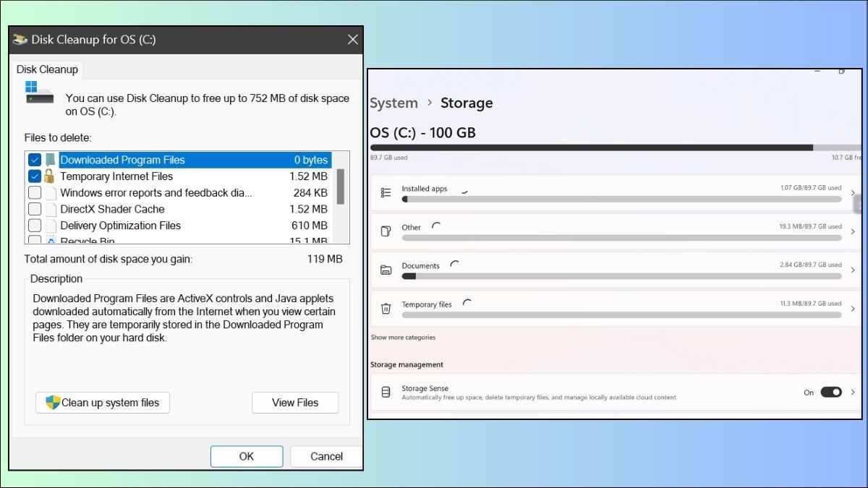This screenshot has height=488, width=868.
Task: Check Windows error reports and feedback checkbox
Action: point(35,193)
